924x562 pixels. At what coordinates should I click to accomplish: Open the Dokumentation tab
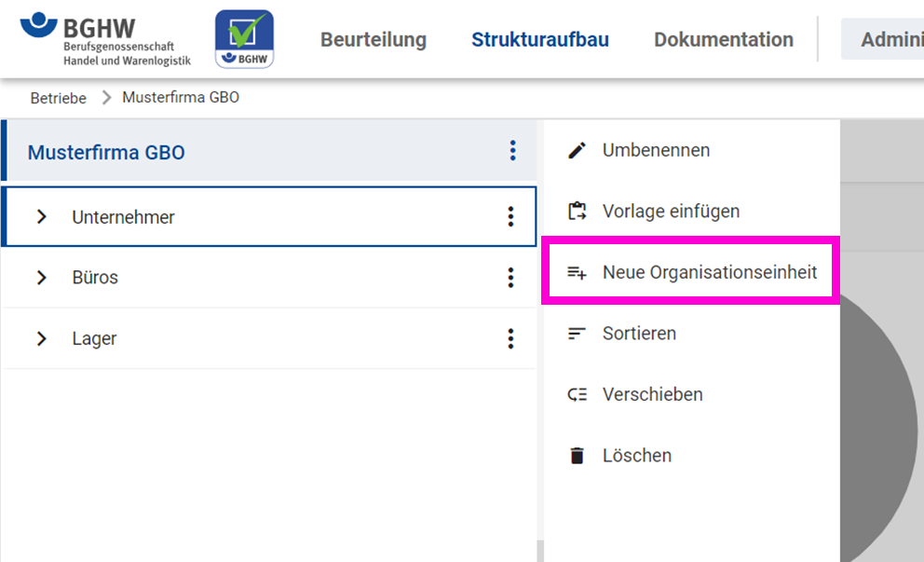coord(723,39)
